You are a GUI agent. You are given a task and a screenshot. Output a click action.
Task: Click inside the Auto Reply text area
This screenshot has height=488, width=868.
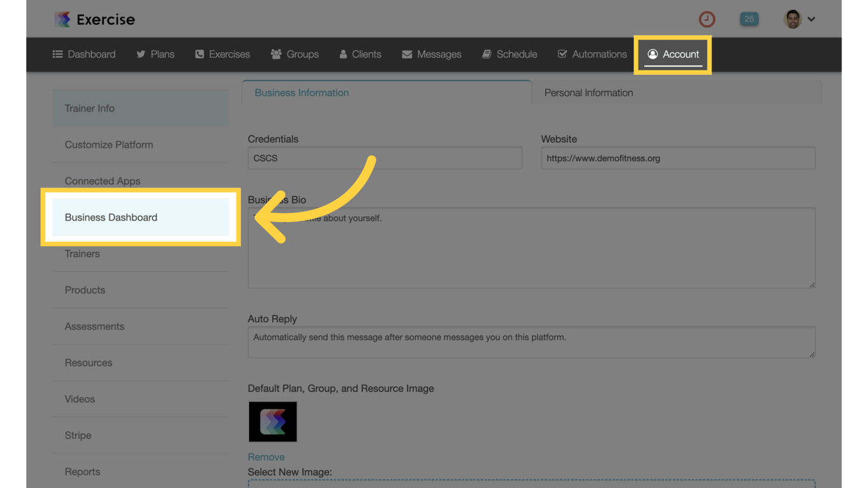pyautogui.click(x=531, y=342)
